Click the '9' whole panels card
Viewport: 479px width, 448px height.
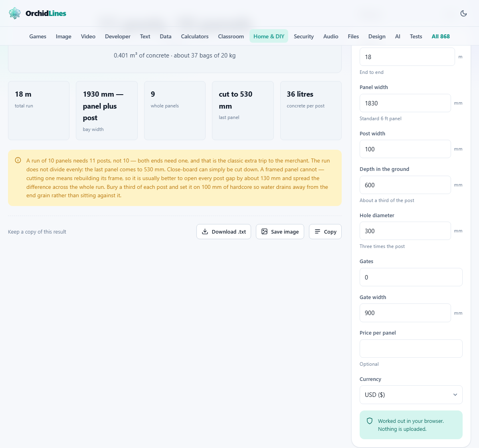(x=175, y=111)
